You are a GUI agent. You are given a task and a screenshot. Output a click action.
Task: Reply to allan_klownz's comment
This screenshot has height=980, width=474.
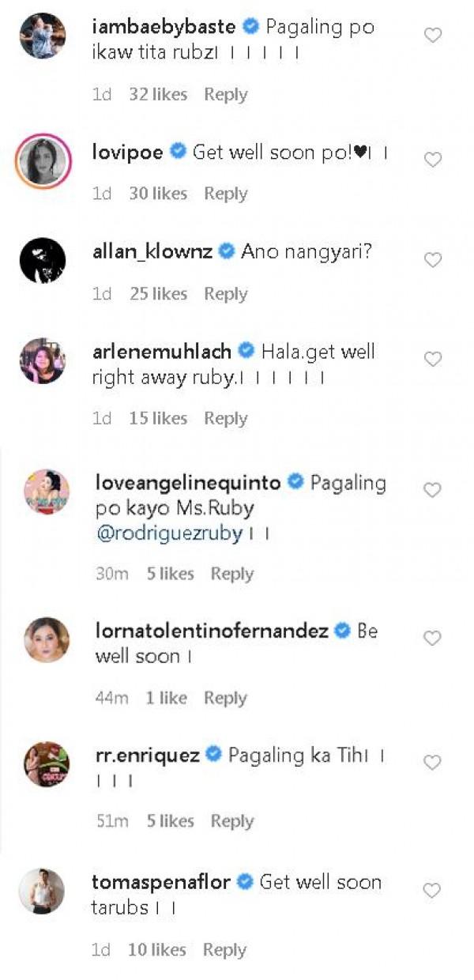[225, 294]
